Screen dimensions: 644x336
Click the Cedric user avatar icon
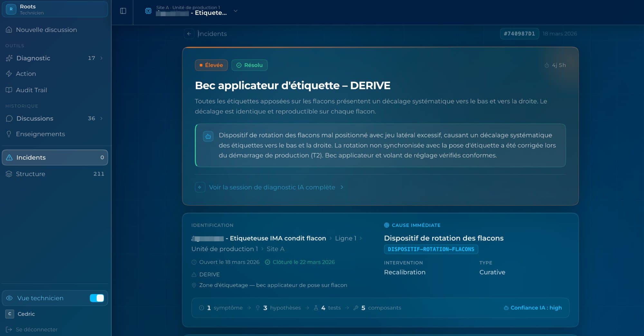pos(10,314)
